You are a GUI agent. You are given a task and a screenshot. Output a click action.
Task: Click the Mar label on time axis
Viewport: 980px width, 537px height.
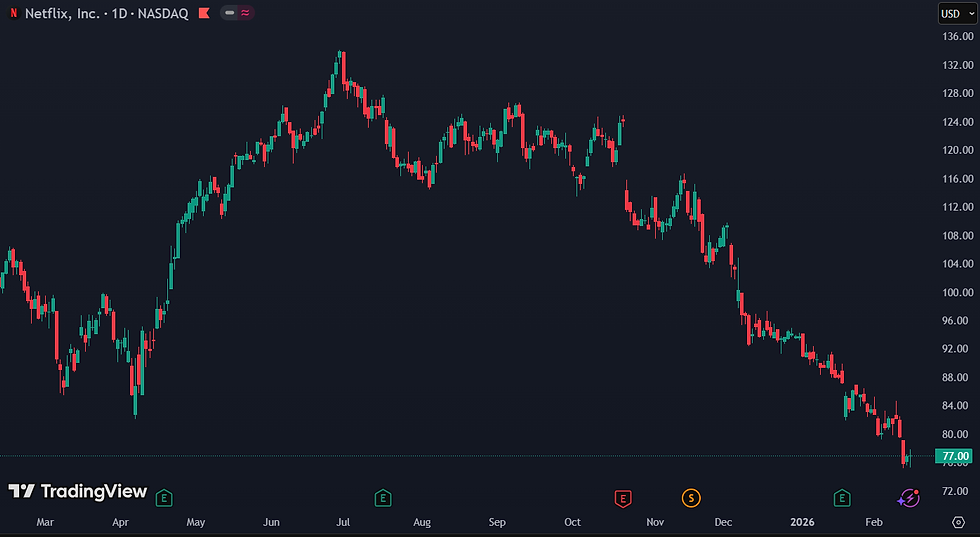[45, 522]
